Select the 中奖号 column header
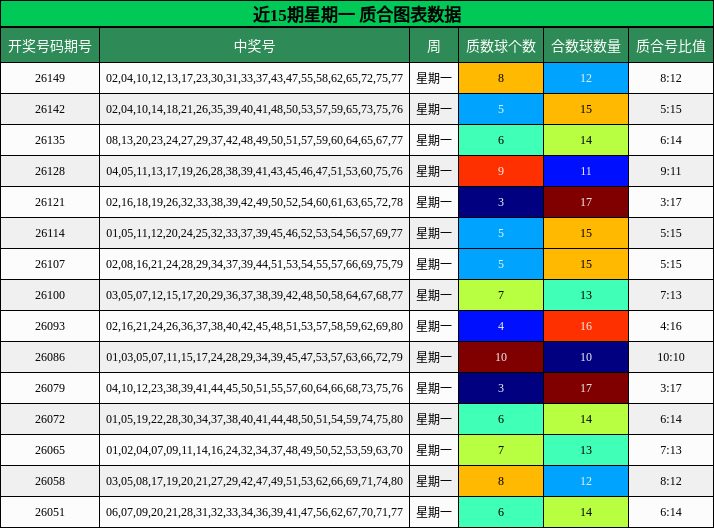The image size is (714, 528). (255, 46)
